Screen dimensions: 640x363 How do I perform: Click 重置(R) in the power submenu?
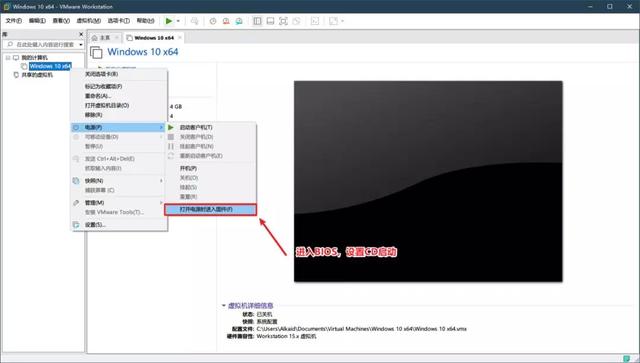pyautogui.click(x=211, y=196)
